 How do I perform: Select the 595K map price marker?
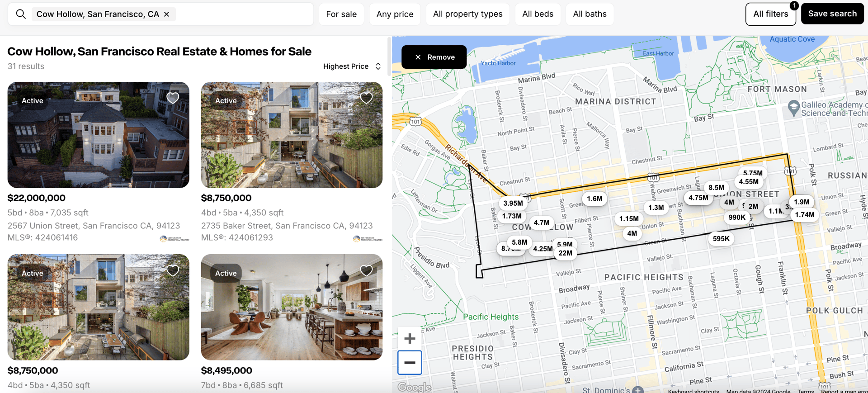(x=721, y=238)
